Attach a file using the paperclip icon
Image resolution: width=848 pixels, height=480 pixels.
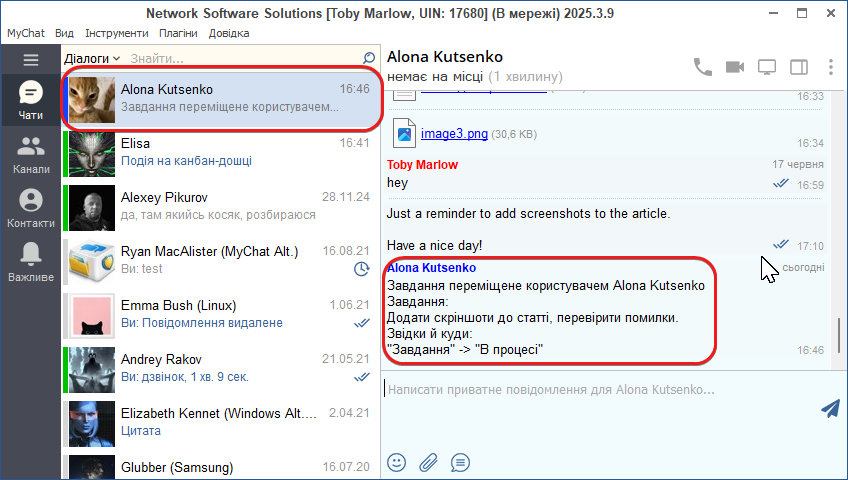point(428,462)
